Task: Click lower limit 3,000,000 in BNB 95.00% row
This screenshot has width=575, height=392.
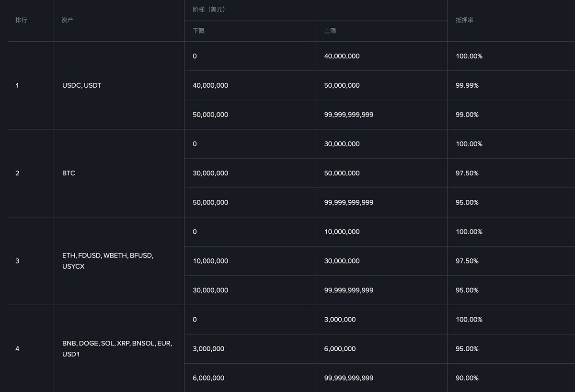Action: pos(208,348)
